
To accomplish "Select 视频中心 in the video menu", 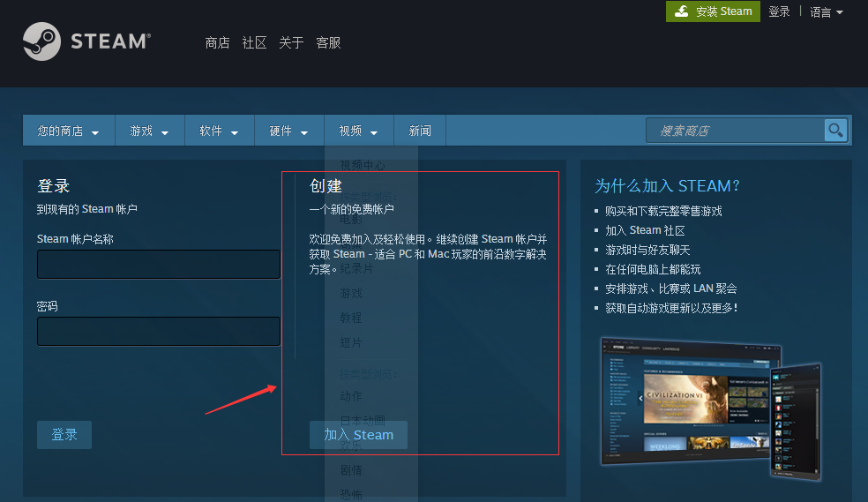I will coord(362,165).
